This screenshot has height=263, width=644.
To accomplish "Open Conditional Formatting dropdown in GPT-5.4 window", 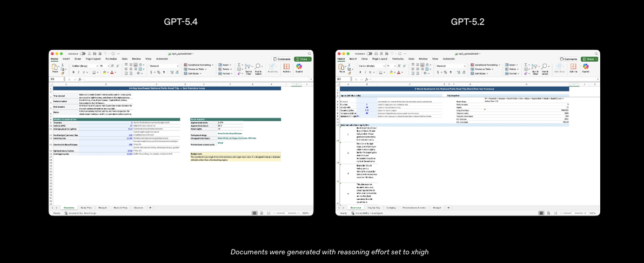I will pos(199,65).
